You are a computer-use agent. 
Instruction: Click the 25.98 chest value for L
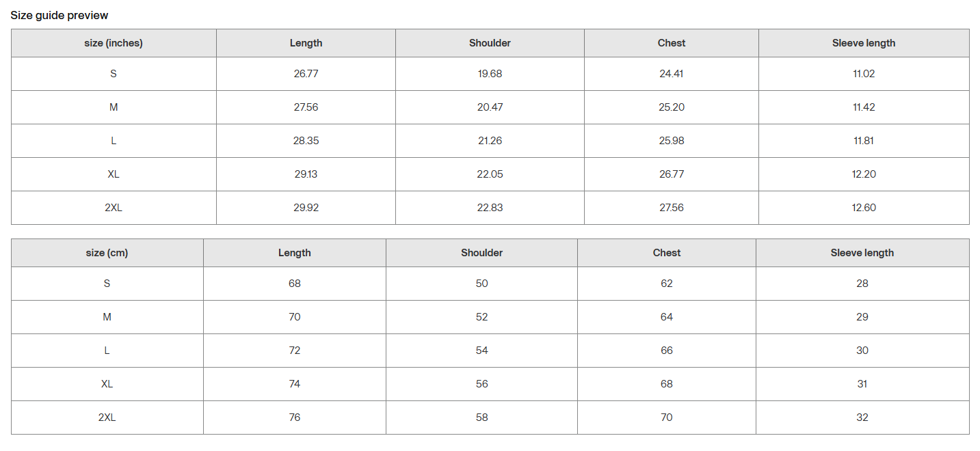(672, 141)
